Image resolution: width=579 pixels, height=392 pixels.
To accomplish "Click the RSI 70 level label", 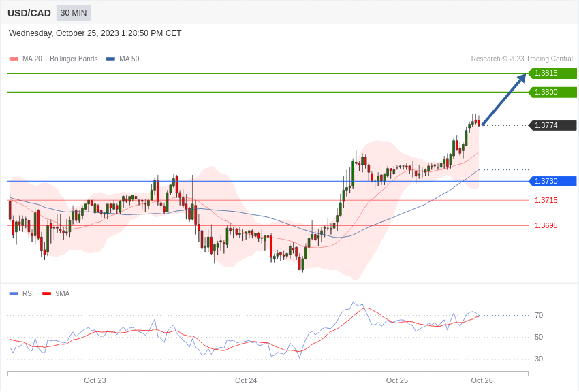I will click(539, 315).
